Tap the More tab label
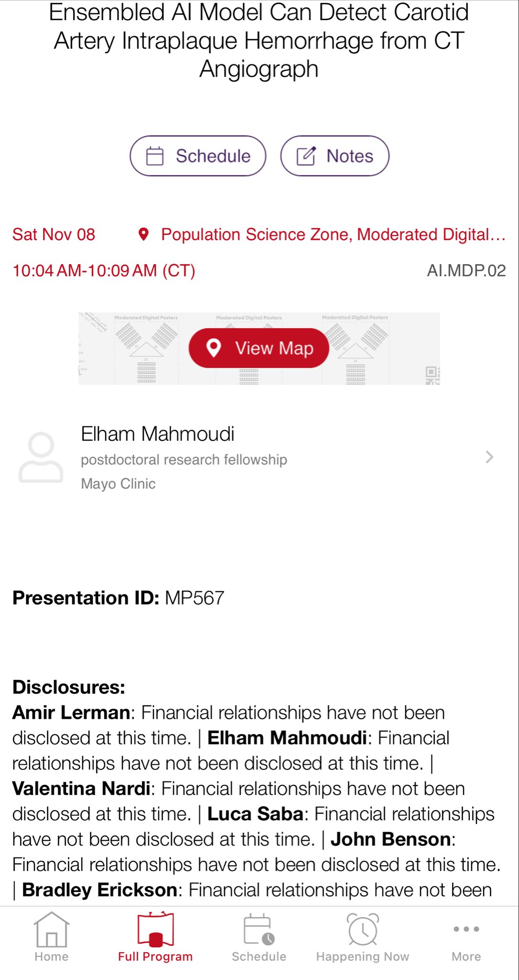This screenshot has height=980, width=519. [466, 957]
